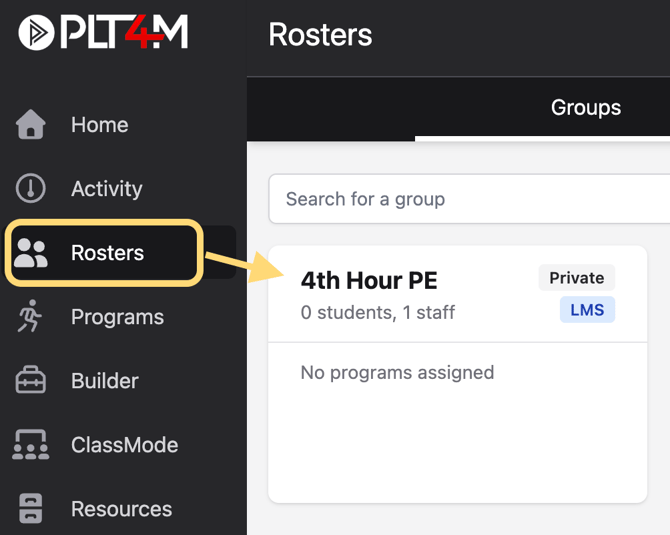Open the Activity menu label
This screenshot has width=670, height=535.
[x=107, y=189]
